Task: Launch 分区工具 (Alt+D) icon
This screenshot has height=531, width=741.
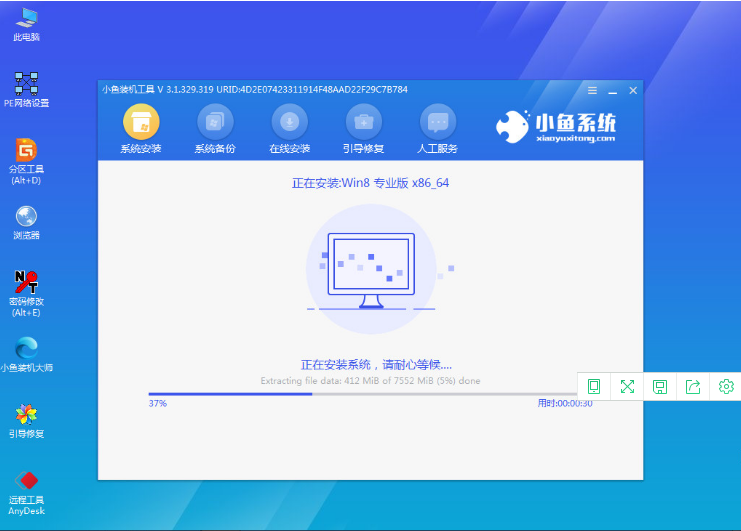Action: click(x=26, y=161)
